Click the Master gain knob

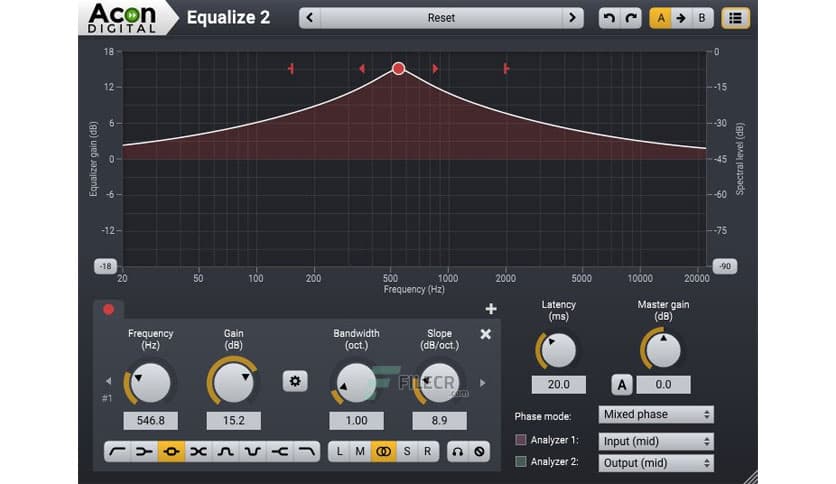(x=663, y=351)
